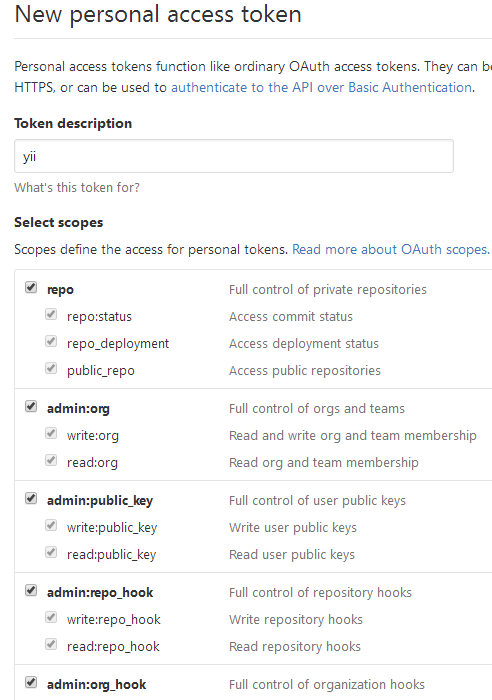This screenshot has width=492, height=700.
Task: Toggle the write:org checkbox
Action: click(x=51, y=433)
